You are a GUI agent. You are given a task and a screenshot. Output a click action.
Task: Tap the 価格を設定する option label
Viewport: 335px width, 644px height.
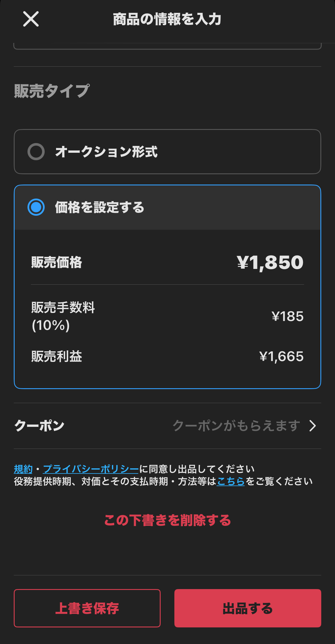coord(100,207)
